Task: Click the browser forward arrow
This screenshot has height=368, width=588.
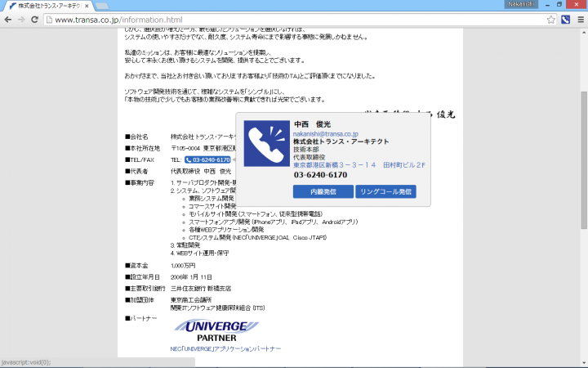Action: click(21, 20)
